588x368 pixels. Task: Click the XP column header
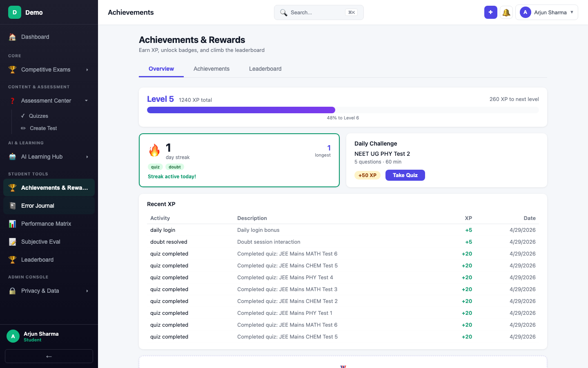point(468,218)
